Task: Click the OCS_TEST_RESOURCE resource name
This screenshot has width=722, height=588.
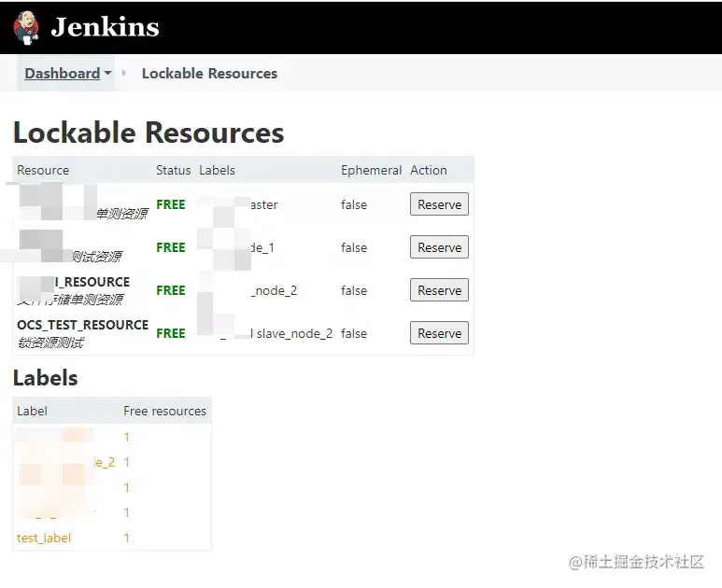Action: click(82, 325)
